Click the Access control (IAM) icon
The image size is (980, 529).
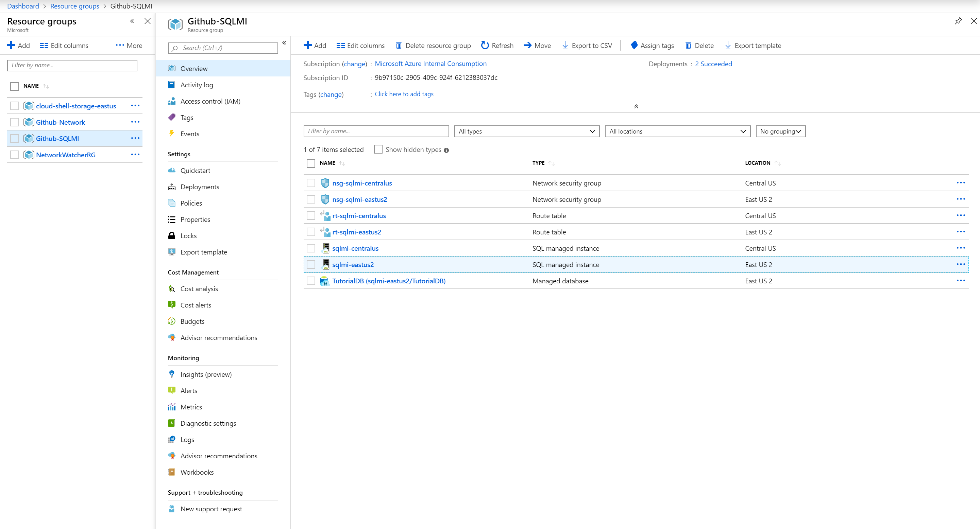[x=172, y=101]
